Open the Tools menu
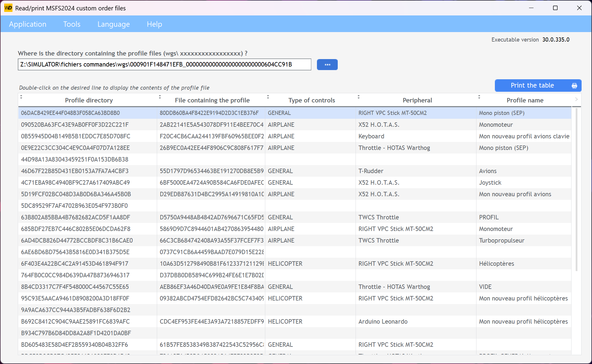Image resolution: width=592 pixels, height=364 pixels. point(72,24)
